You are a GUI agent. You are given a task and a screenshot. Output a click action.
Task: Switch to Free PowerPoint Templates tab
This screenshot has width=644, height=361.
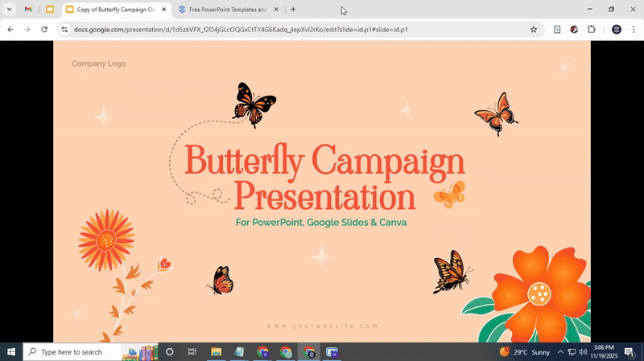pyautogui.click(x=227, y=10)
